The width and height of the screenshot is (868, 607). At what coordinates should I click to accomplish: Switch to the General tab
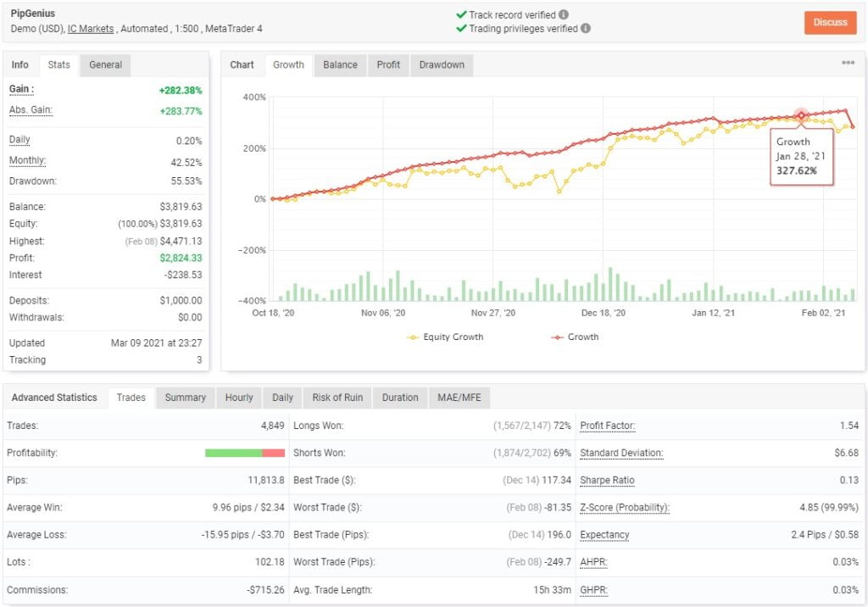coord(106,65)
